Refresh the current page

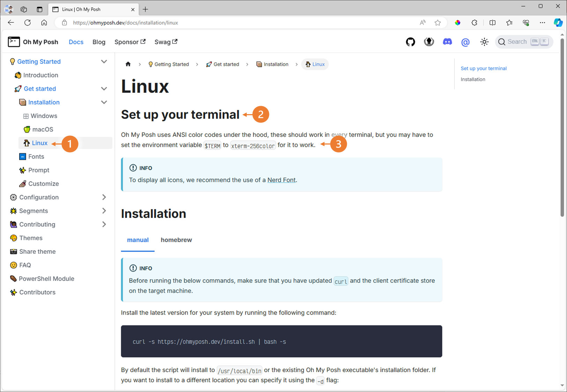(x=28, y=23)
